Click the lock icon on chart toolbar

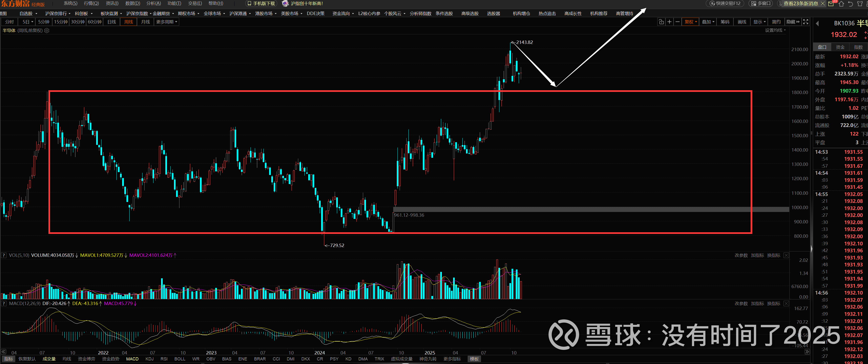point(661,22)
